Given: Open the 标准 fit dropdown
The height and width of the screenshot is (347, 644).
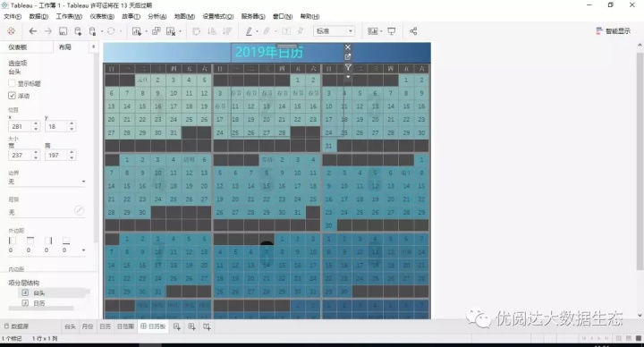Looking at the screenshot, I should [x=334, y=31].
